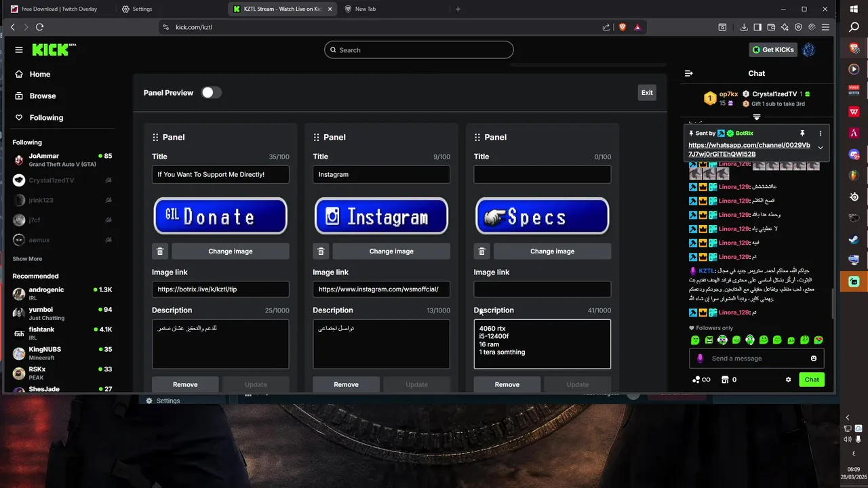
Task: Open the emoji picker in chat
Action: [814, 359]
